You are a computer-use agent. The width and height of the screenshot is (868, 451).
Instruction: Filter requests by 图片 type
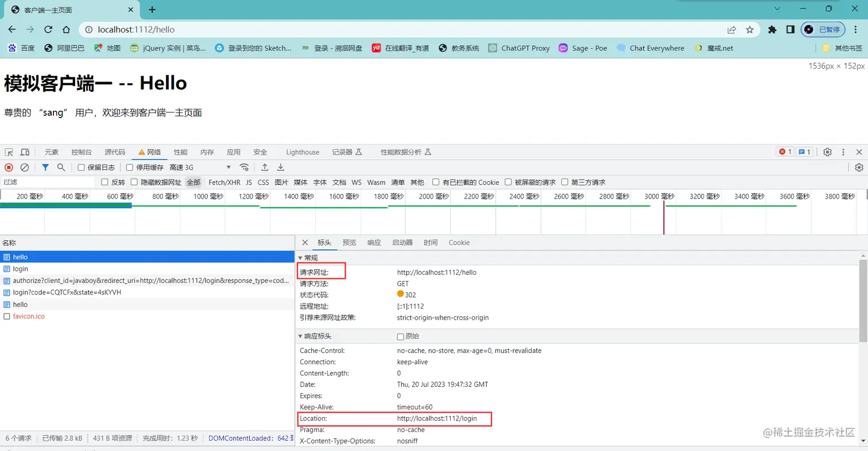click(x=281, y=182)
